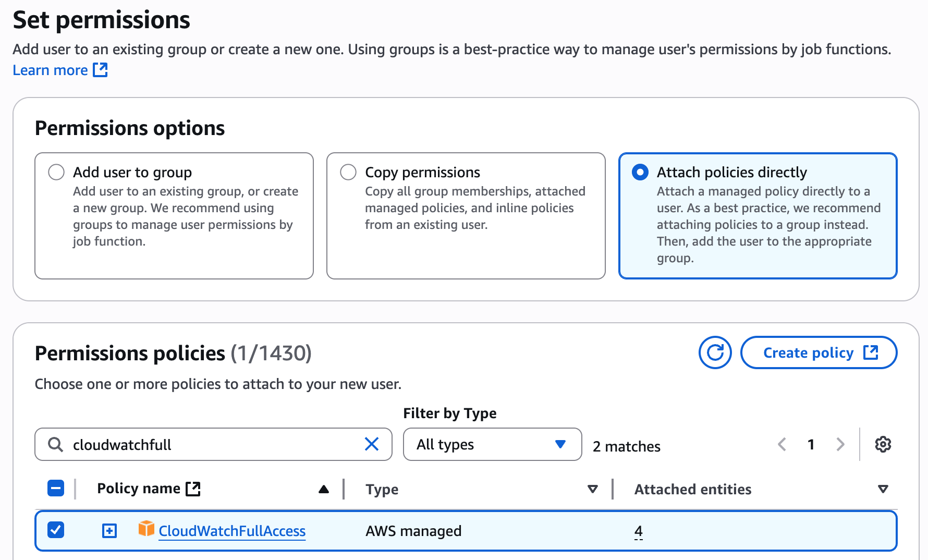Click the Type column header
This screenshot has width=928, height=560.
pos(382,489)
